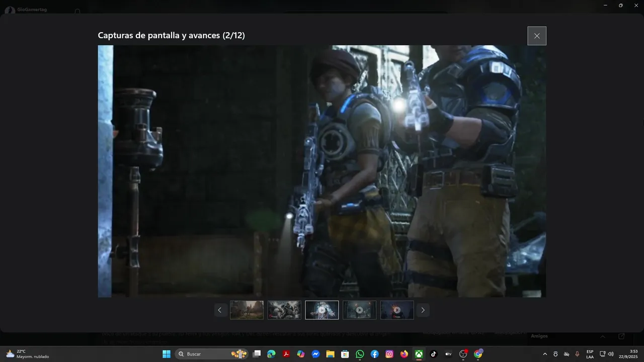Click the cast icon in system tray

555,354
